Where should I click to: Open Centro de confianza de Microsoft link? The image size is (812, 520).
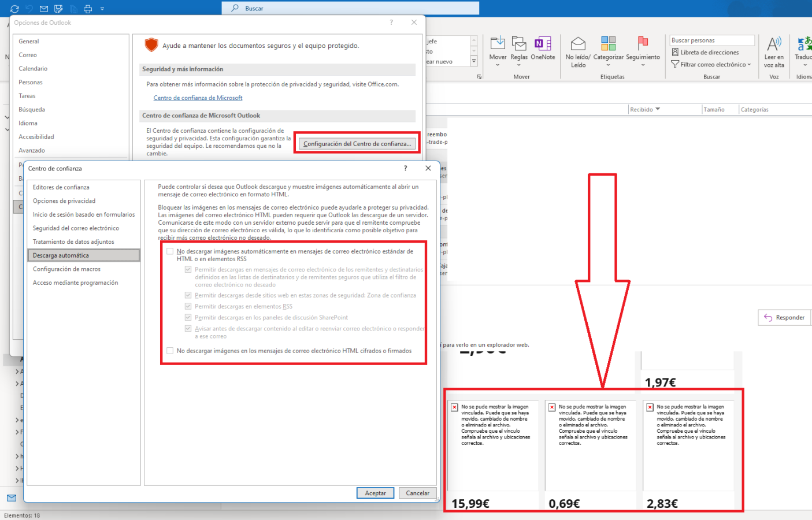pos(198,98)
